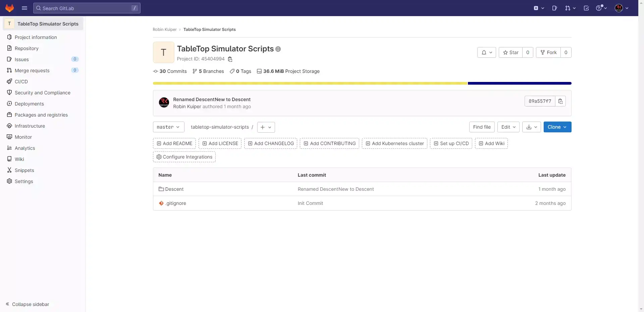
Task: Open the CI/CD sidebar section
Action: coord(43,82)
